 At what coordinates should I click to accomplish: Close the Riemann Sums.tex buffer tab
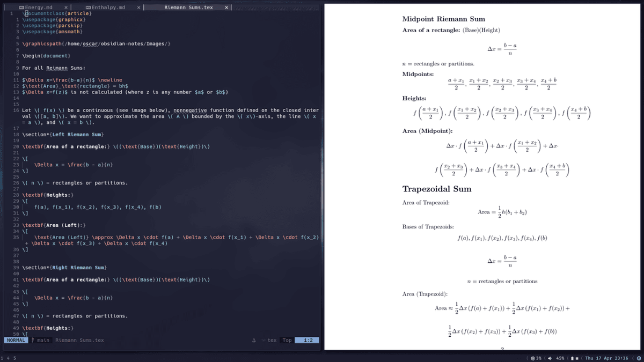click(x=226, y=8)
